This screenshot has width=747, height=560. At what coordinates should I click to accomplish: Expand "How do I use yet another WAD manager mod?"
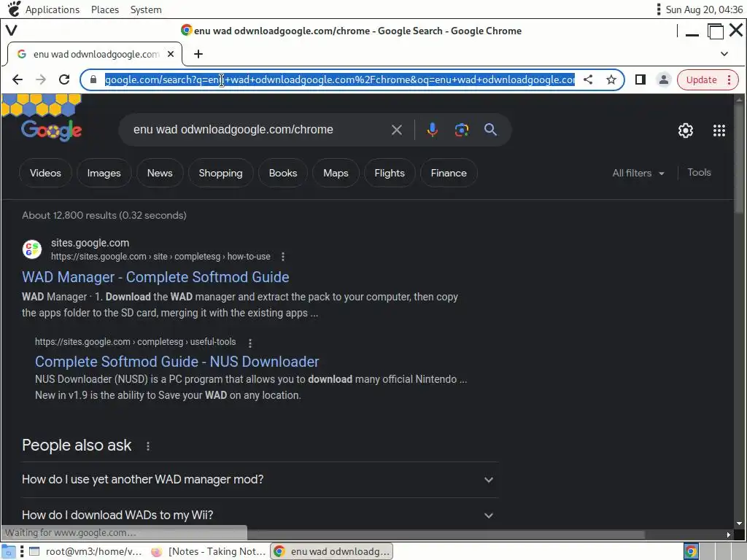260,480
